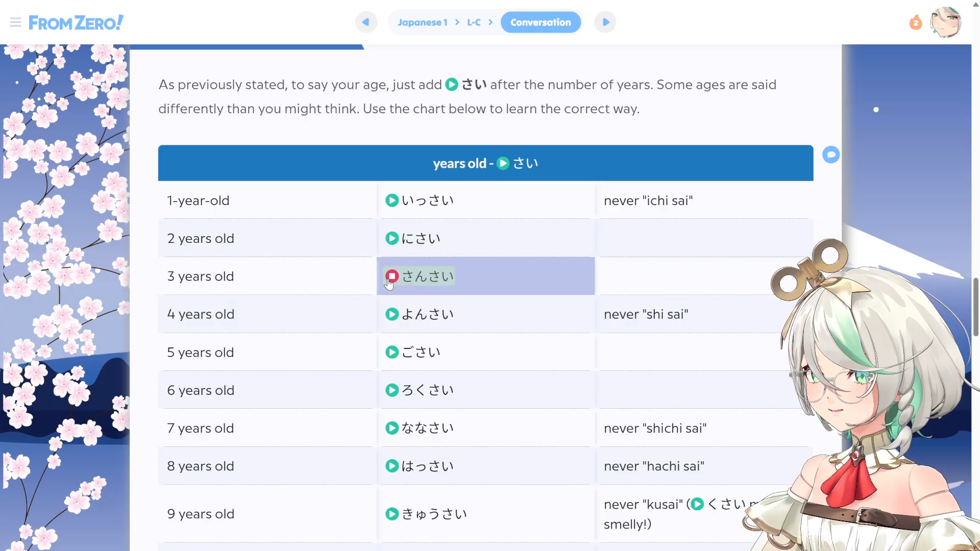980x551 pixels.
Task: Go to previous lesson arrow
Action: (366, 22)
